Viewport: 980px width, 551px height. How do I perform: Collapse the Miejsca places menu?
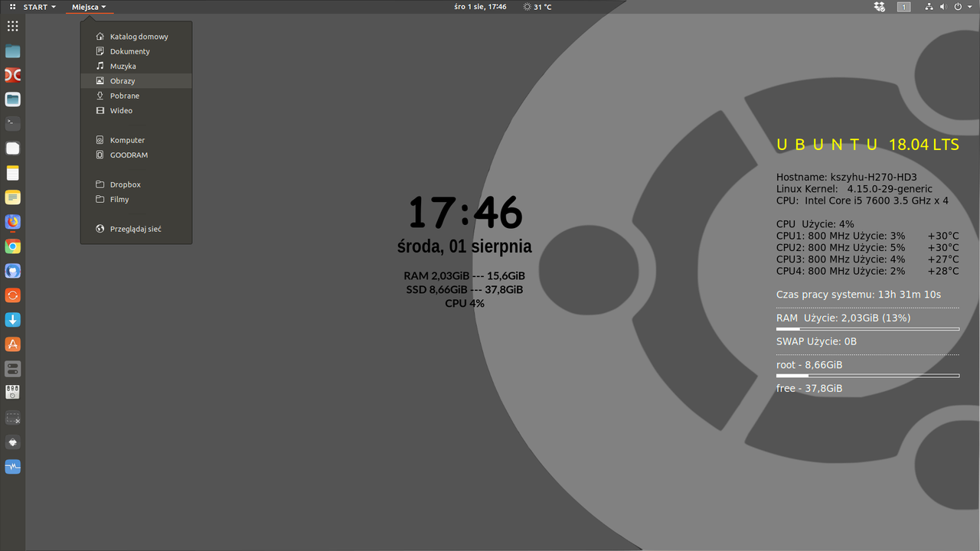tap(89, 7)
